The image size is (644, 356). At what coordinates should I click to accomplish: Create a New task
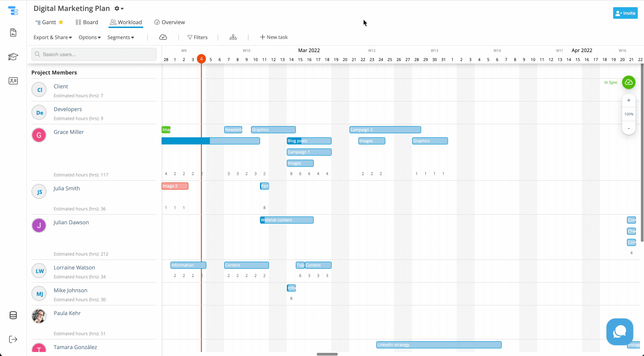click(274, 37)
